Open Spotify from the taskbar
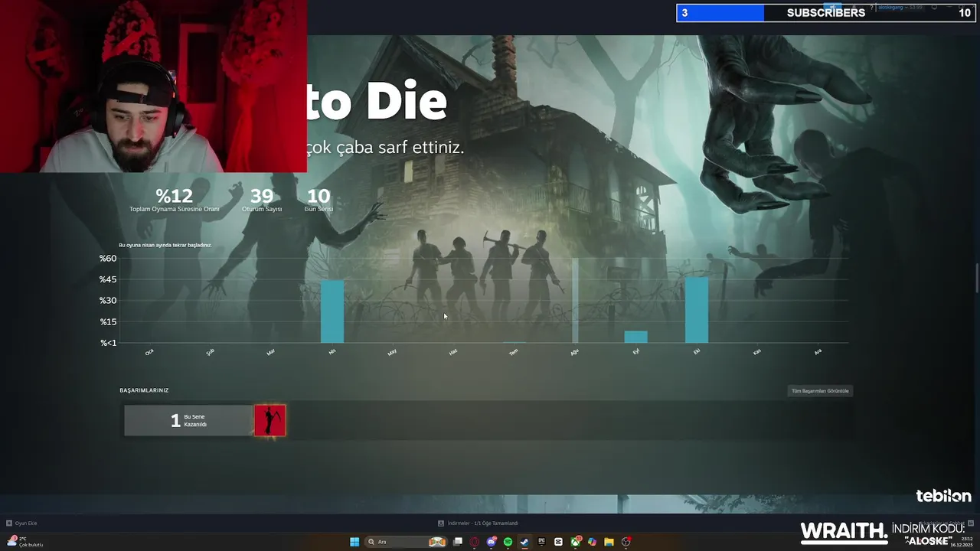 [x=508, y=542]
